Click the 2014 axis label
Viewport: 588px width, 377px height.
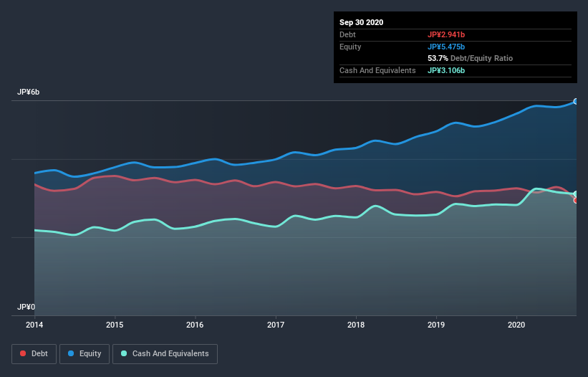(34, 325)
